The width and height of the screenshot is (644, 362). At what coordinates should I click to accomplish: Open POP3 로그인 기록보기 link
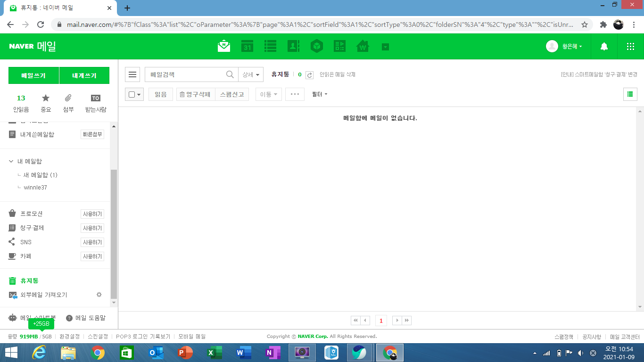(143, 337)
